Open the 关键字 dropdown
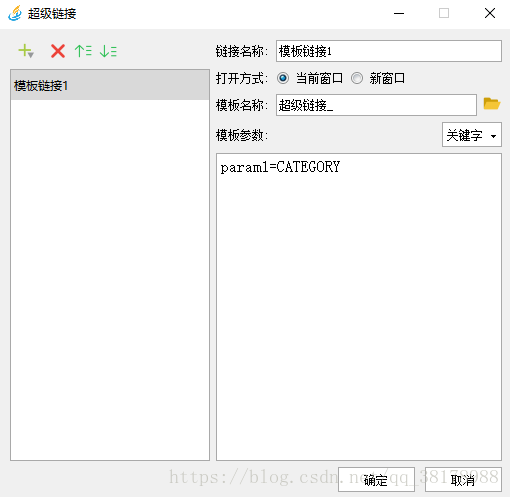510x497 pixels. (472, 135)
